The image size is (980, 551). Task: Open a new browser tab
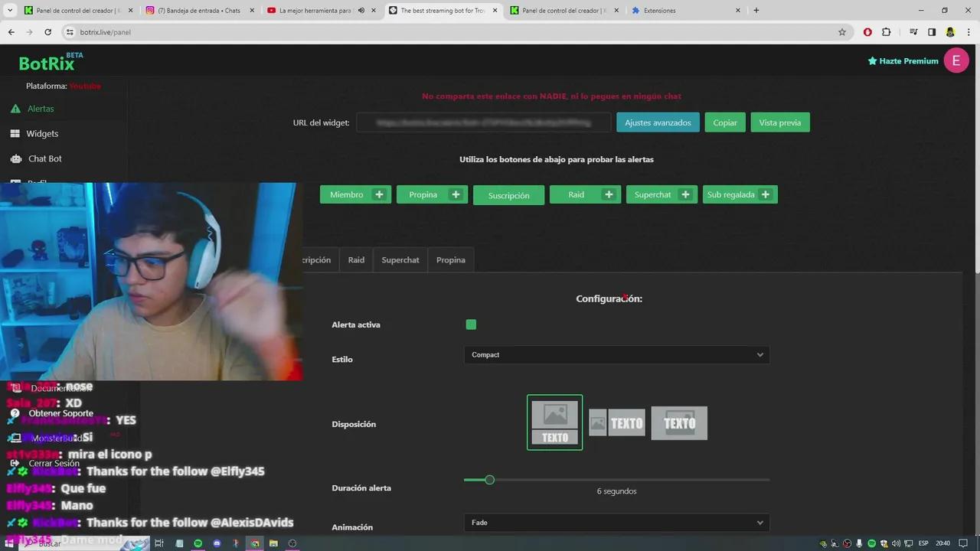click(x=756, y=11)
